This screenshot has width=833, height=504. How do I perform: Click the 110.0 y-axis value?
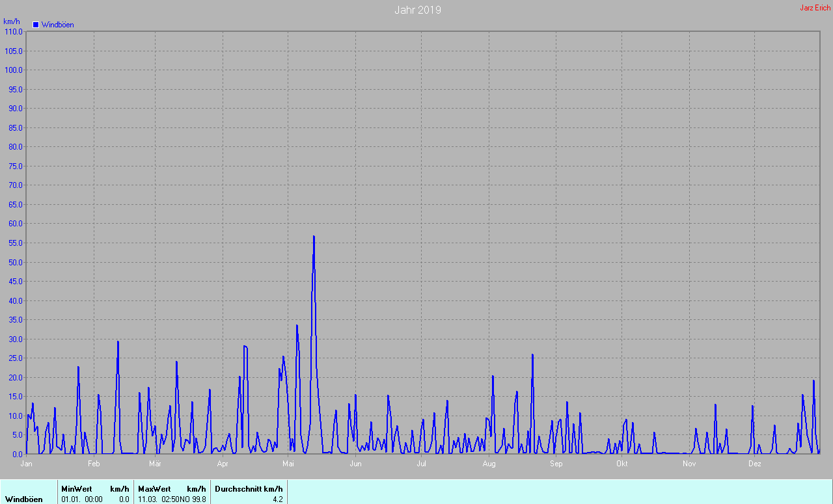pyautogui.click(x=14, y=31)
